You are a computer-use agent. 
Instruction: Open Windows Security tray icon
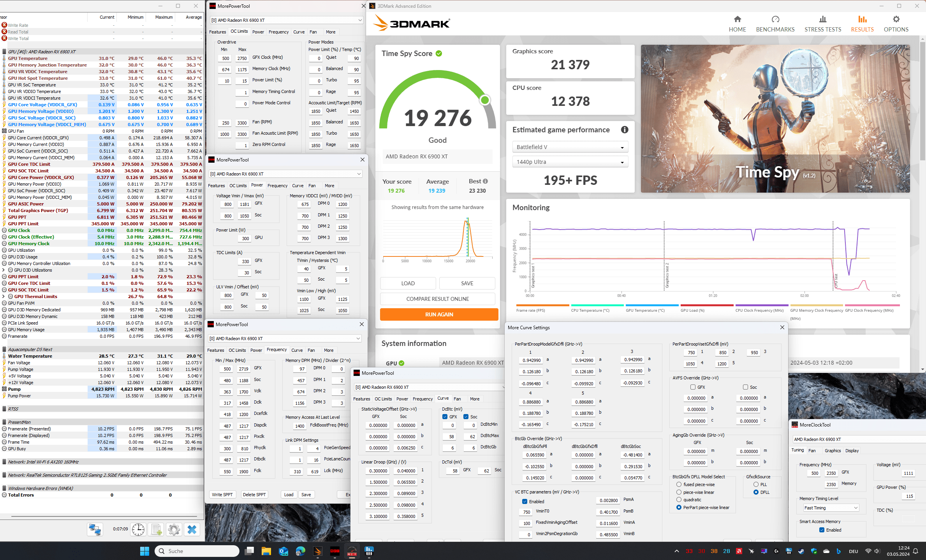pos(813,551)
